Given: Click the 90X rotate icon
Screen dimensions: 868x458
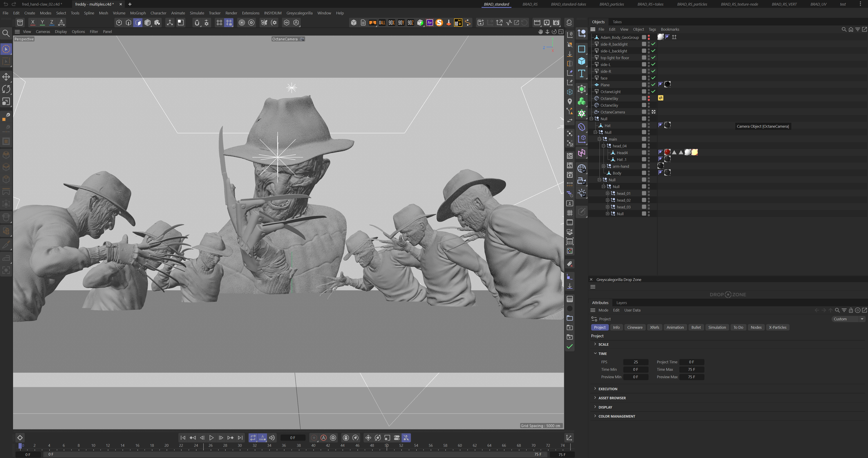Looking at the screenshot, I should (x=391, y=23).
